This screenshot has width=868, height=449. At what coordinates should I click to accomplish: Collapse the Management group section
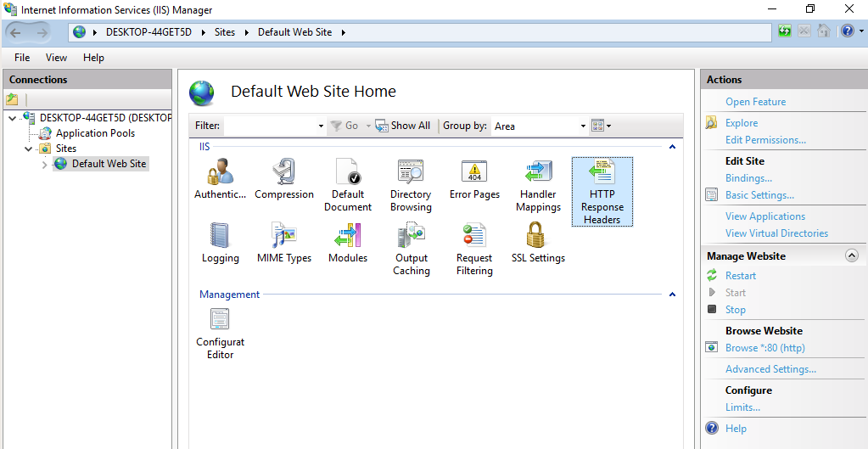coord(672,295)
